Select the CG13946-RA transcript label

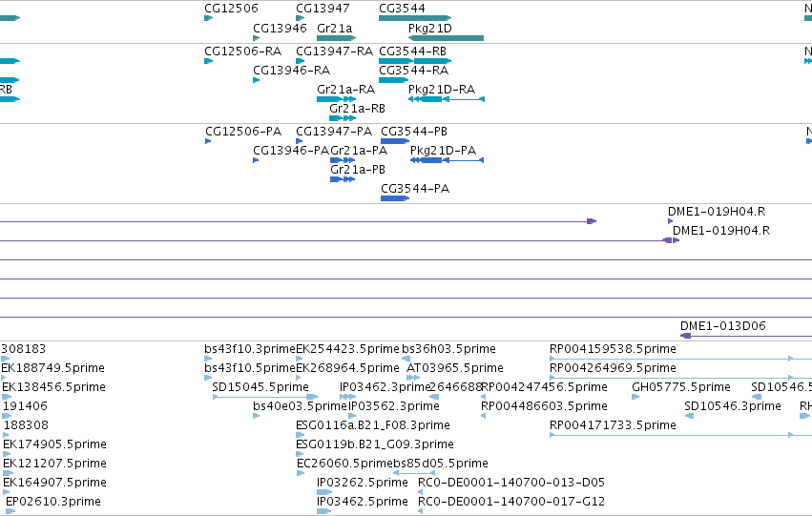[292, 71]
